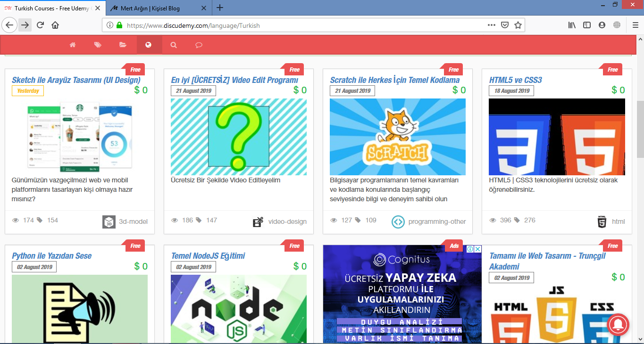The height and width of the screenshot is (344, 644).
Task: Click the Yesterday date badge
Action: [x=28, y=90]
